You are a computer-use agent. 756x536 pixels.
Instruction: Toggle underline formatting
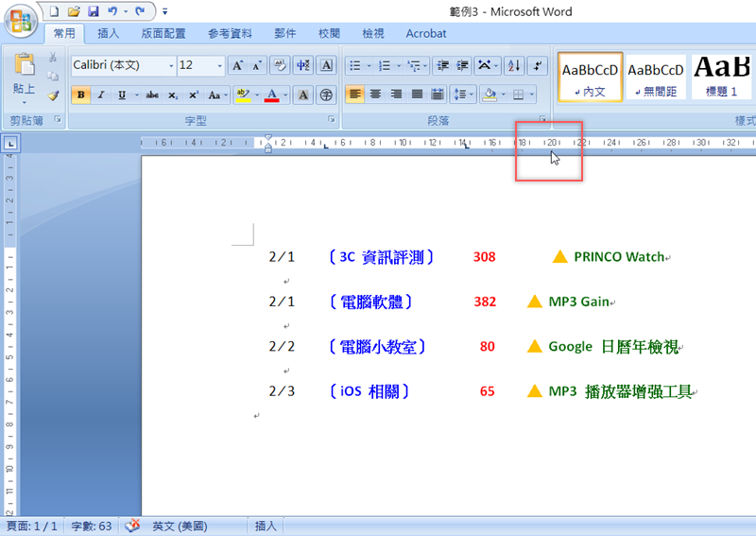pyautogui.click(x=122, y=95)
